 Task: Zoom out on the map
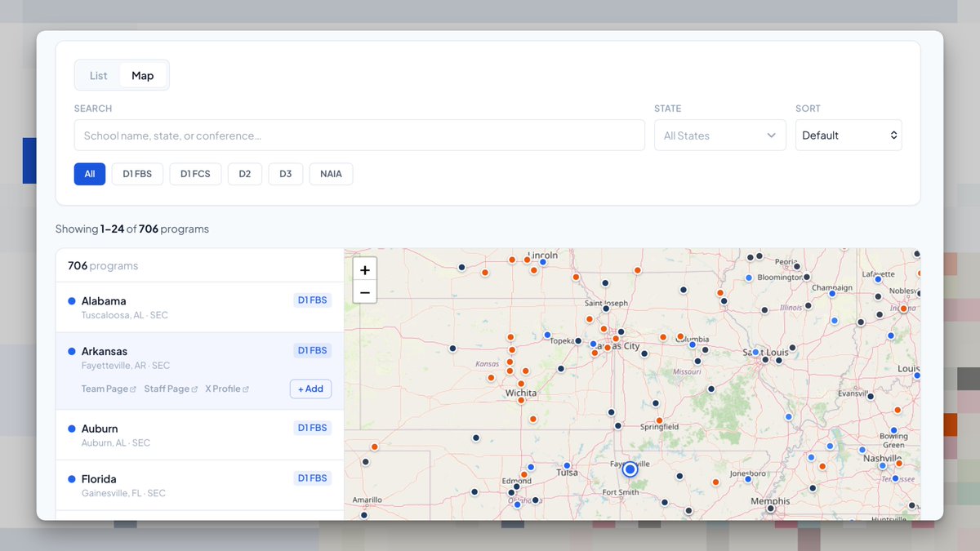point(364,292)
